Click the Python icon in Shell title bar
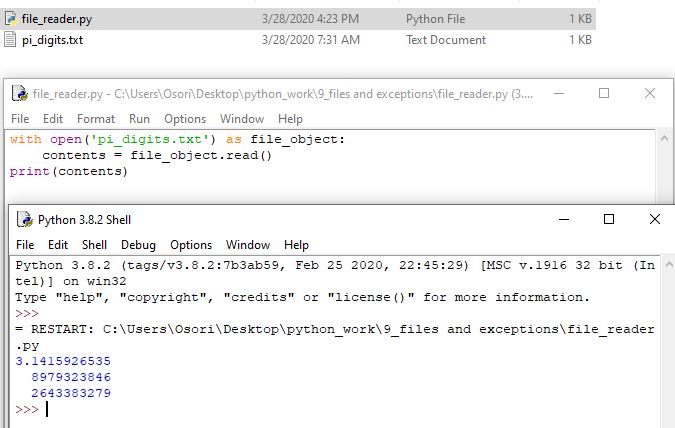The width and height of the screenshot is (675, 428). click(25, 220)
